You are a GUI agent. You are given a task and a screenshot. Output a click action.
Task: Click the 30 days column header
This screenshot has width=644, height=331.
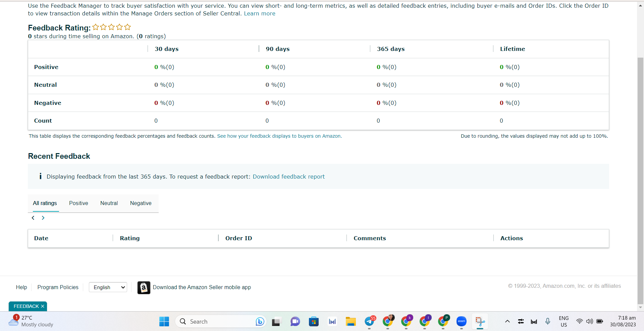pyautogui.click(x=167, y=49)
